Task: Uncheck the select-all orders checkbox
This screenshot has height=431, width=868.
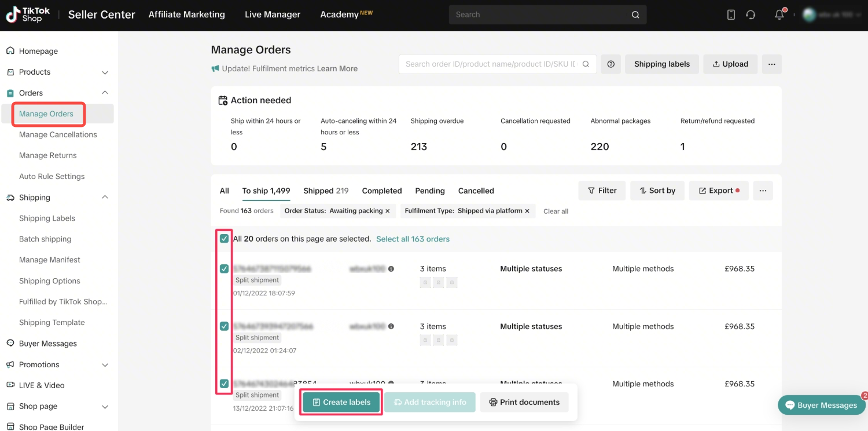Action: (x=225, y=239)
